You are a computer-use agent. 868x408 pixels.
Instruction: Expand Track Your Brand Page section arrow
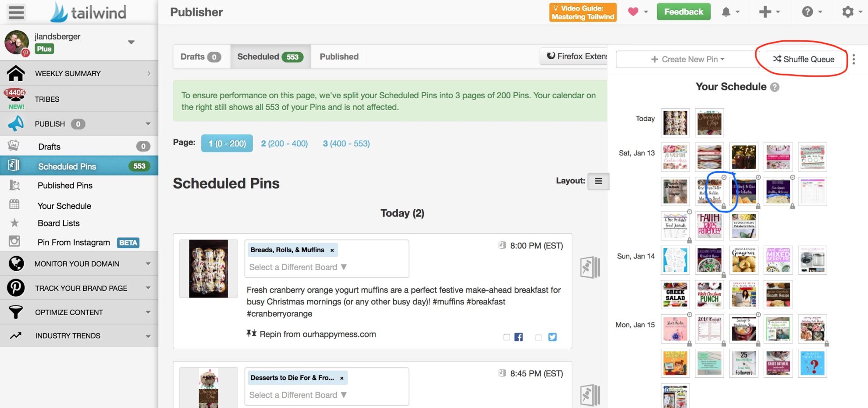click(148, 288)
